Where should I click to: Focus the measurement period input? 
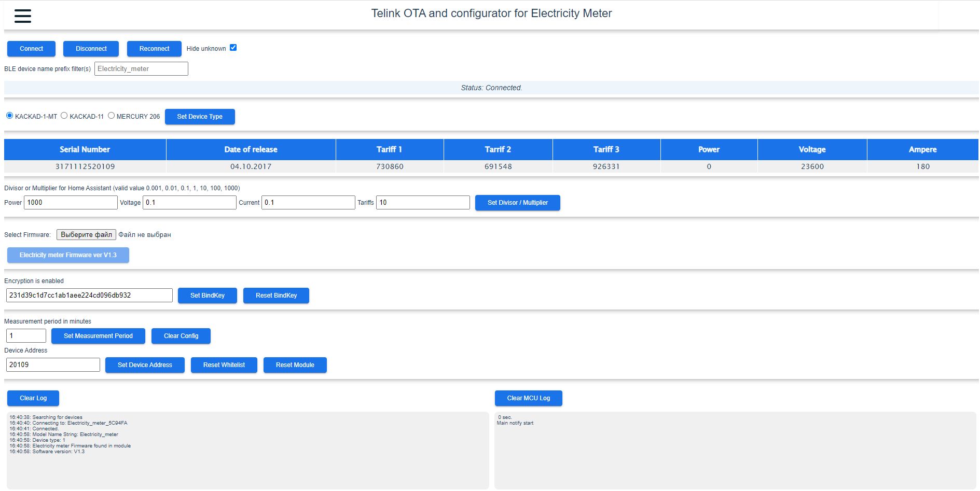pos(26,336)
